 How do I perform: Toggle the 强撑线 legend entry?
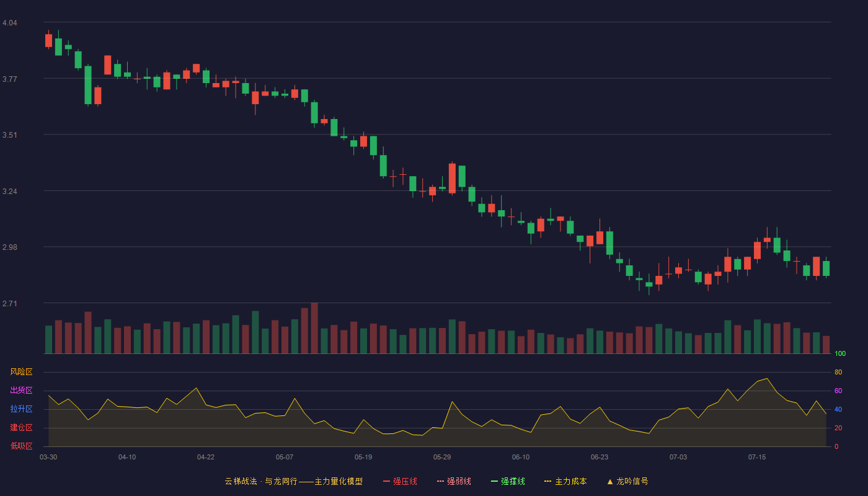(x=508, y=481)
